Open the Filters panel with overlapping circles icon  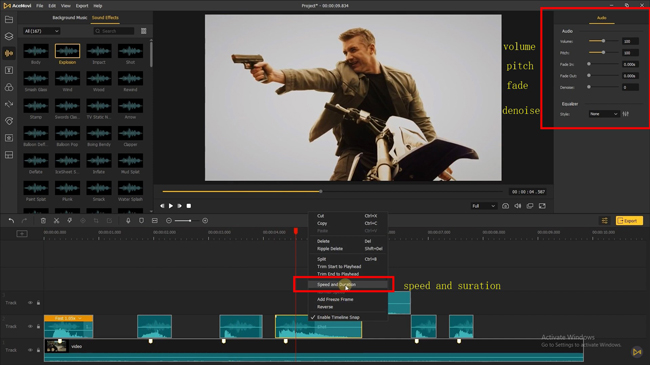coord(9,87)
